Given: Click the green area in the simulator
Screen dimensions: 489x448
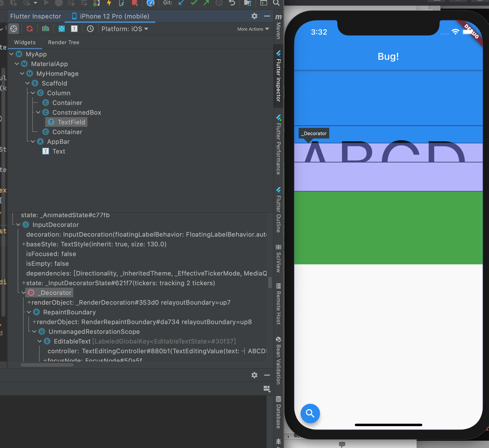Looking at the screenshot, I should (388, 228).
